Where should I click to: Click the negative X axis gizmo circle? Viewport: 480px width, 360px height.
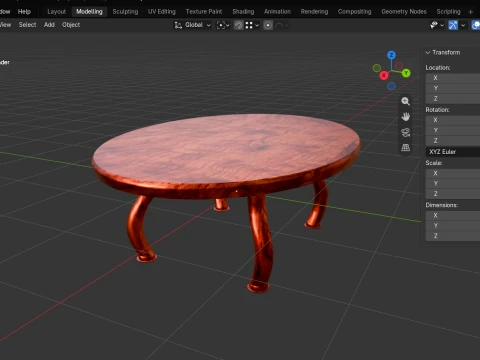coord(399,66)
